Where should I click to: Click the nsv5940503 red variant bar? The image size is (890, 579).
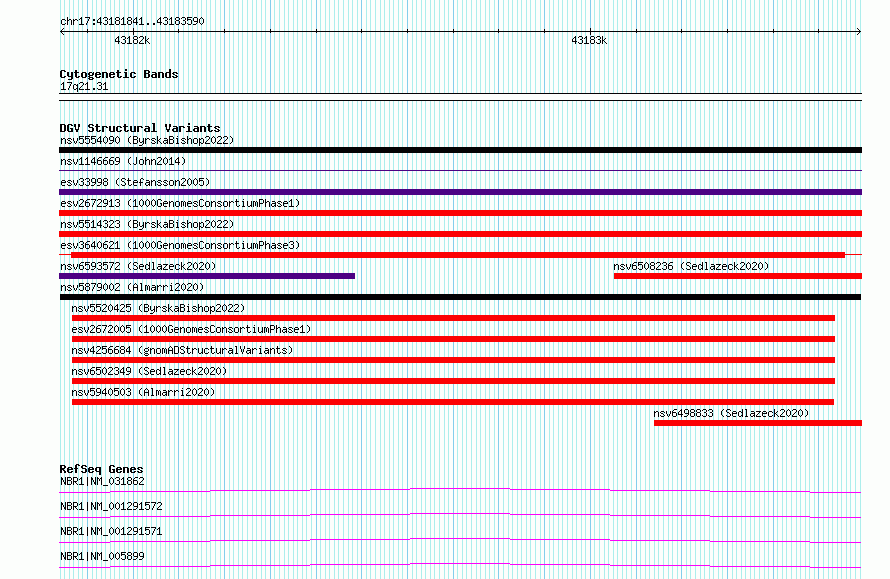coord(453,402)
